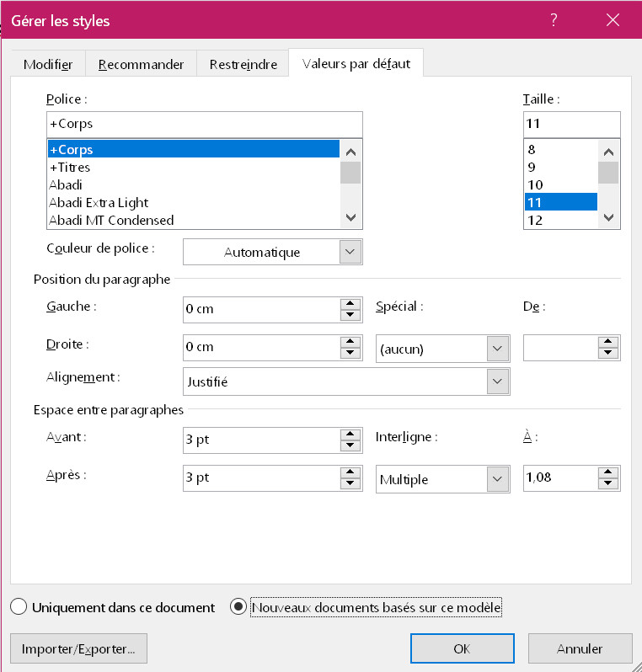Increase Avant spacing with up arrow

click(x=350, y=435)
